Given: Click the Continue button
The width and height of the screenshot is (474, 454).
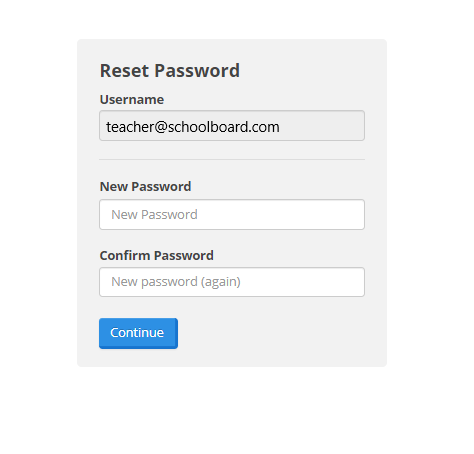Looking at the screenshot, I should pyautogui.click(x=138, y=333).
